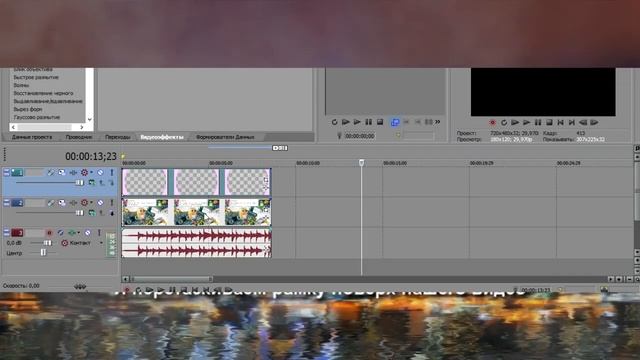Open the Данные проекта tab
The image size is (640, 360).
(32, 137)
